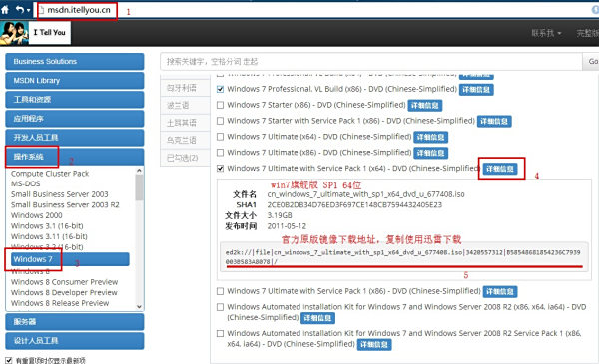Toggle the 有重复项时仅显示最新项 checkbox
This screenshot has height=364, width=599.
click(x=9, y=360)
